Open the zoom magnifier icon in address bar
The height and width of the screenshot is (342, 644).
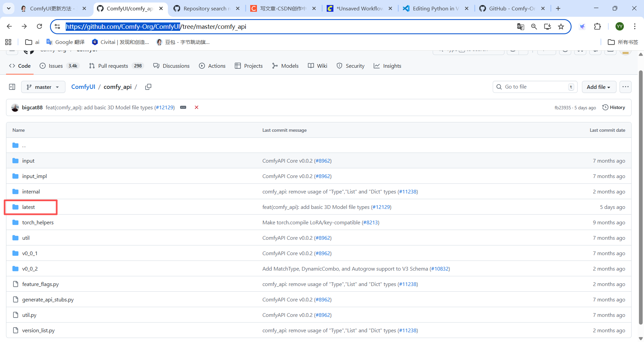coord(534,26)
